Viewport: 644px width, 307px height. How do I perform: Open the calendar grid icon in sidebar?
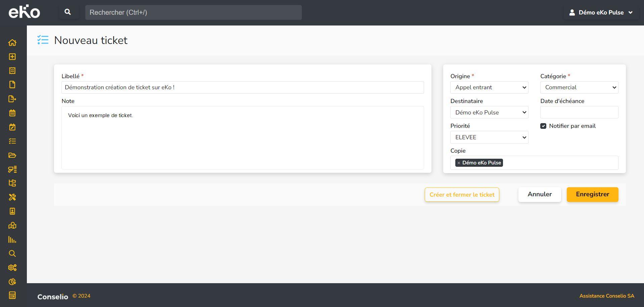click(12, 113)
